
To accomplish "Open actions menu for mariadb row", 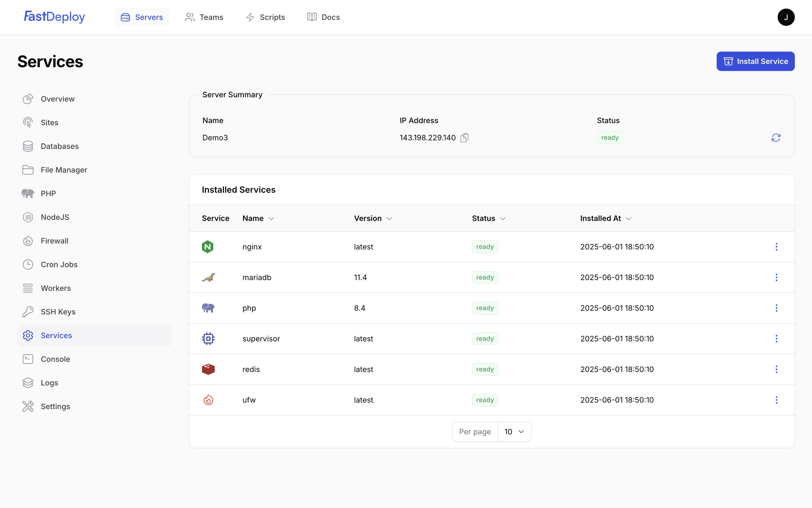I will [x=776, y=277].
